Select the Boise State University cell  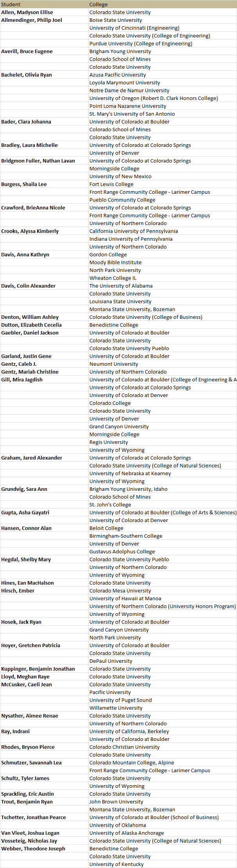point(116,20)
